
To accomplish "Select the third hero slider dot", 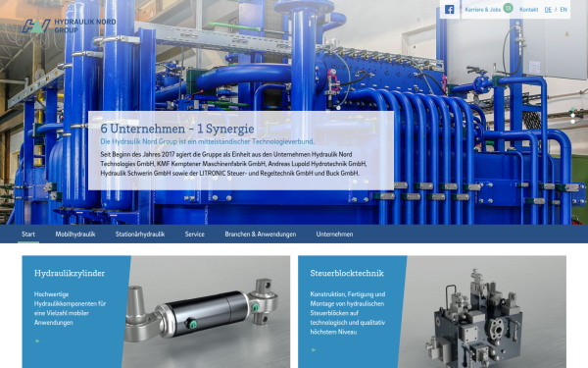I will pos(572,122).
